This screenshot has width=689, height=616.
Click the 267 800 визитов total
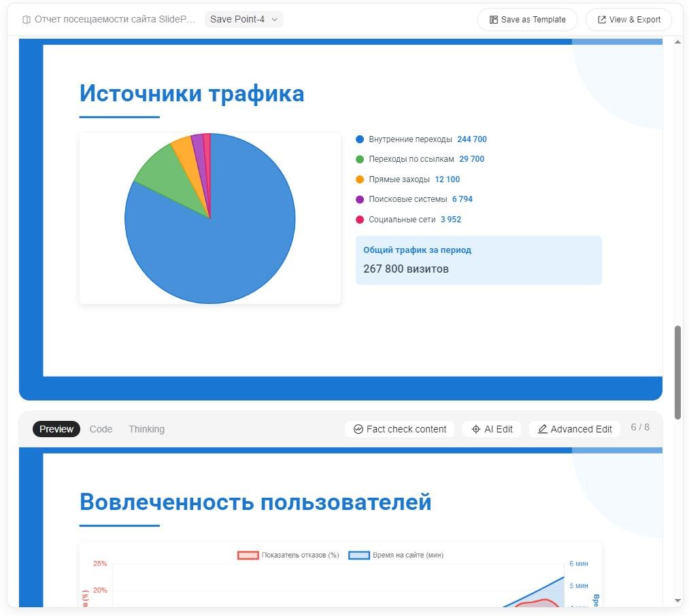(x=406, y=269)
